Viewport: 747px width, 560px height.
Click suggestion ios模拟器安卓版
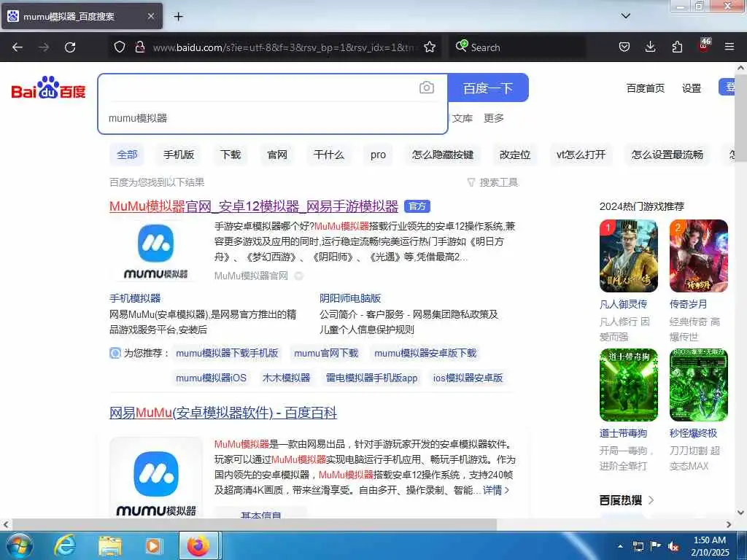pyautogui.click(x=468, y=378)
